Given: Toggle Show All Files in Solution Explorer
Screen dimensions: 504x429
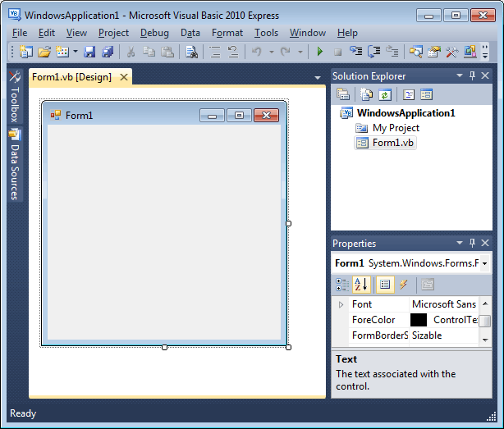Looking at the screenshot, I should [x=366, y=94].
